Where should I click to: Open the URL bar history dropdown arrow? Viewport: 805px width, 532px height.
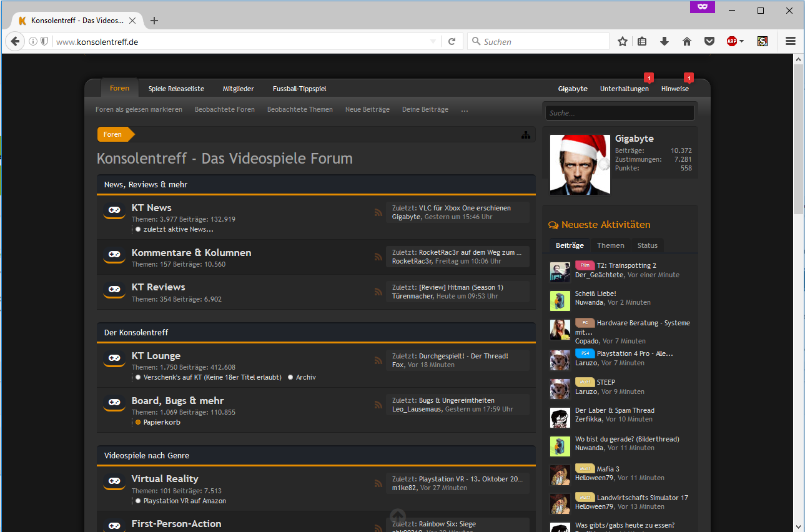(x=433, y=41)
